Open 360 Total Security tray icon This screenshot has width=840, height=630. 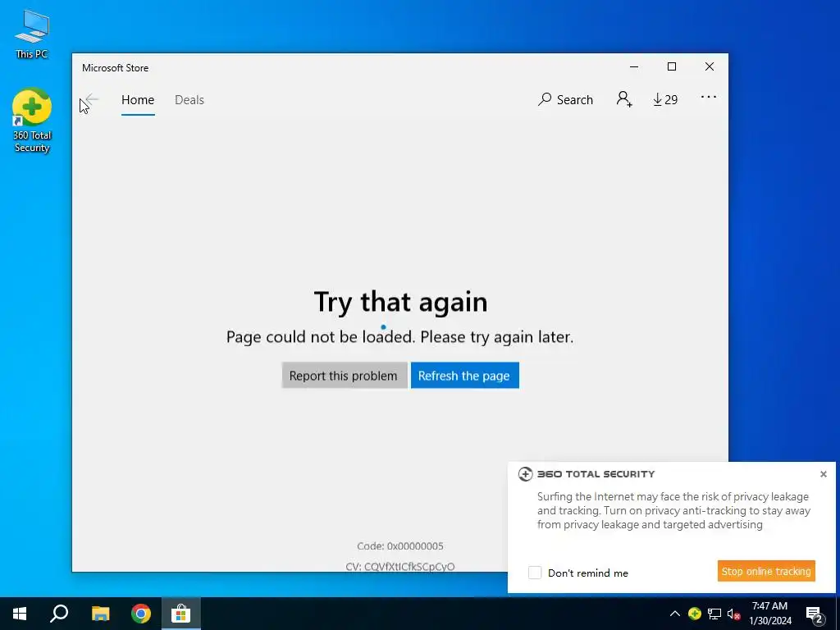pyautogui.click(x=695, y=614)
